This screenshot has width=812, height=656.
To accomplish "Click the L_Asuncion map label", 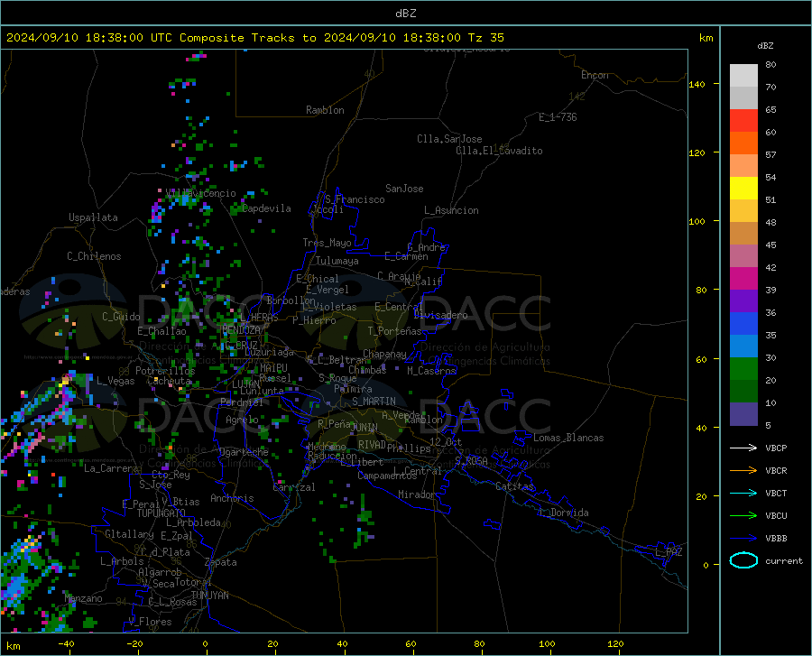I will pos(451,210).
